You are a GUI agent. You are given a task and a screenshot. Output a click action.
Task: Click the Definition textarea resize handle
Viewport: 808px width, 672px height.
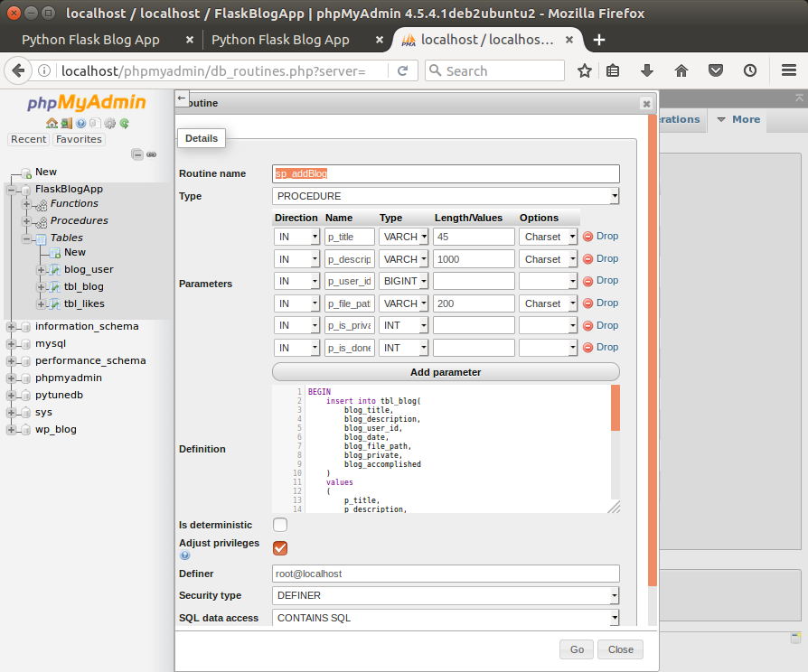pos(614,508)
